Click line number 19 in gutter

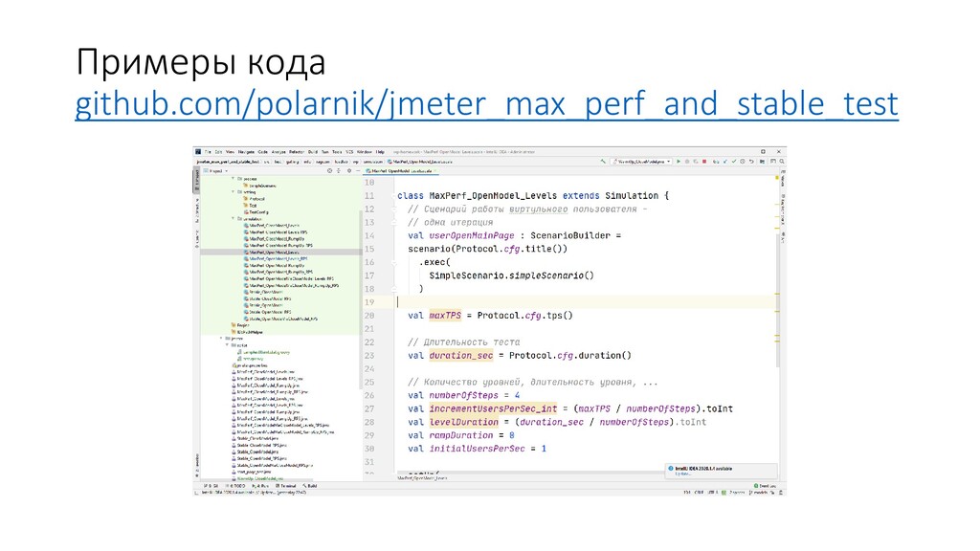(370, 302)
